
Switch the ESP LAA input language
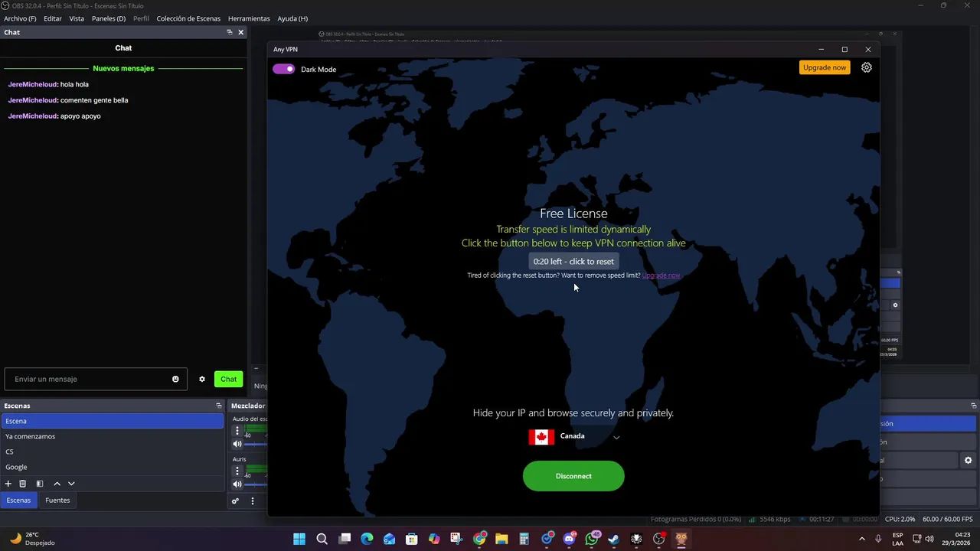pos(898,539)
